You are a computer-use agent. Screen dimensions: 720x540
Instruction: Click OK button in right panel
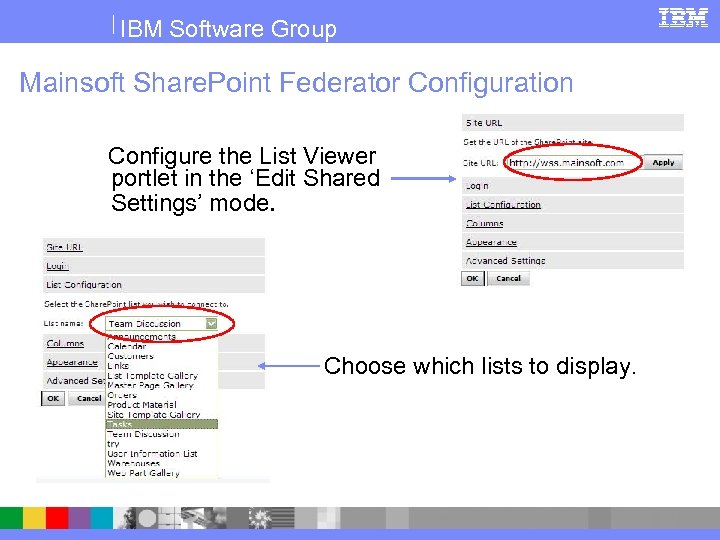[472, 278]
